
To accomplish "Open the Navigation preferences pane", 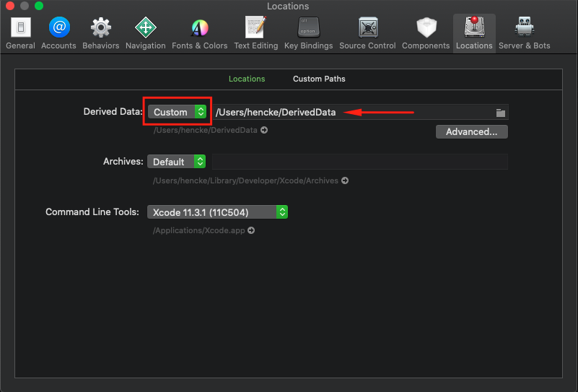I will click(x=146, y=33).
